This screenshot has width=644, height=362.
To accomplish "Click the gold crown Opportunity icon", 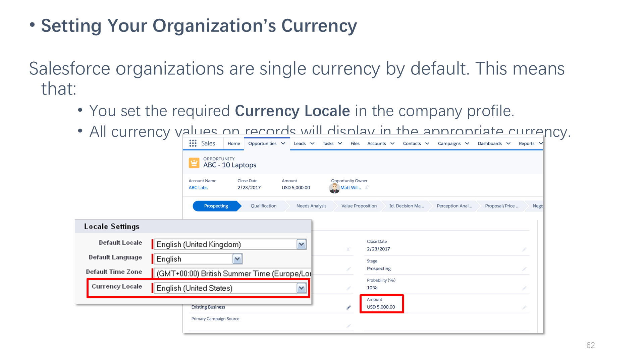I will point(194,163).
